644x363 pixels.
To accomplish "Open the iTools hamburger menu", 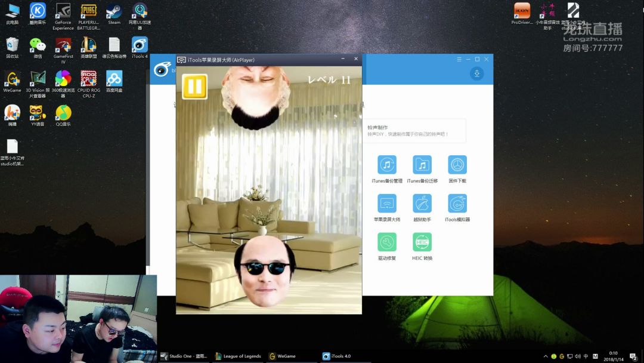I will point(459,59).
